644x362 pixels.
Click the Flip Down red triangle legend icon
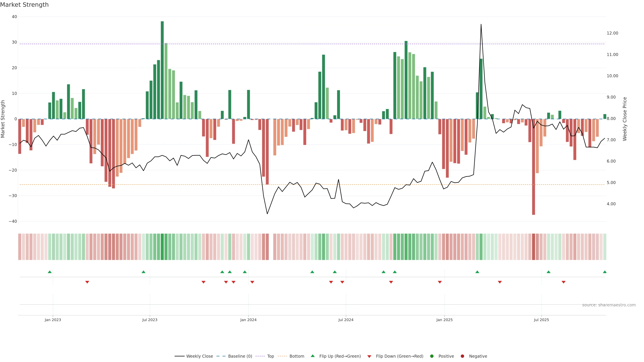pos(369,356)
